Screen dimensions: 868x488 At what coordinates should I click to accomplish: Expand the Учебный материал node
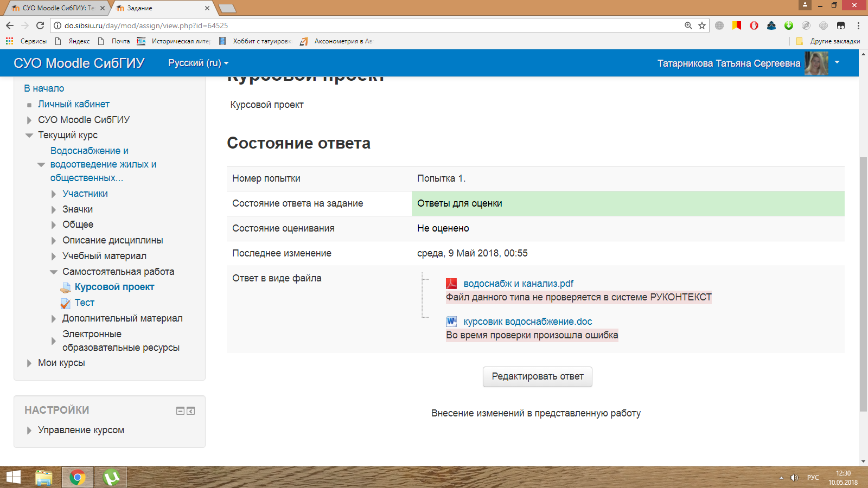pyautogui.click(x=54, y=256)
